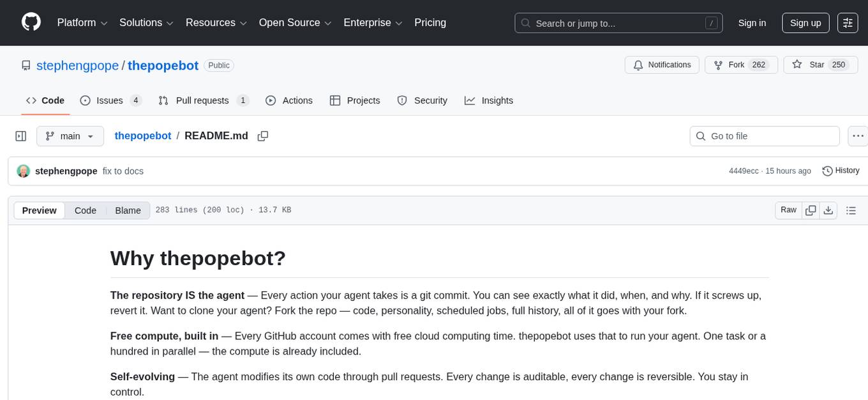Open the file outline icon
The width and height of the screenshot is (868, 400).
(x=851, y=210)
